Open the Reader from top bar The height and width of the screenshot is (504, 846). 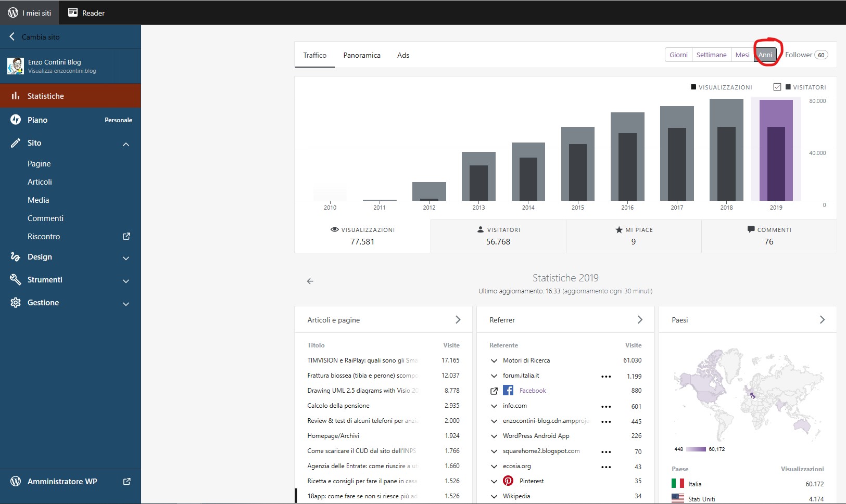pyautogui.click(x=86, y=12)
